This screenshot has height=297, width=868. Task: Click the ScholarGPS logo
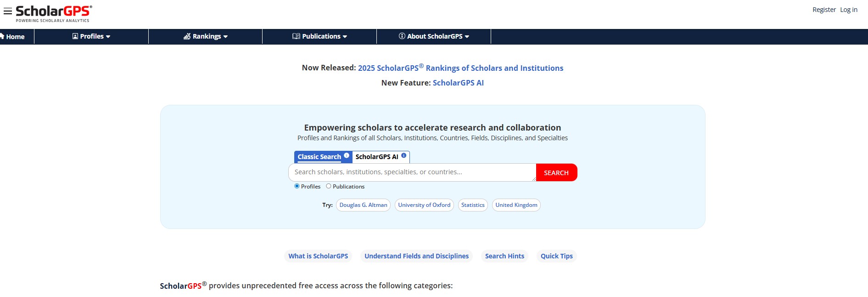click(x=54, y=14)
